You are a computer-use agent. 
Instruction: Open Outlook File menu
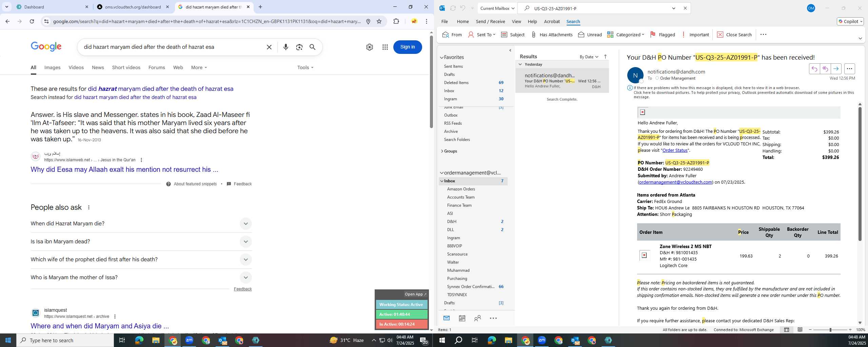tap(444, 21)
